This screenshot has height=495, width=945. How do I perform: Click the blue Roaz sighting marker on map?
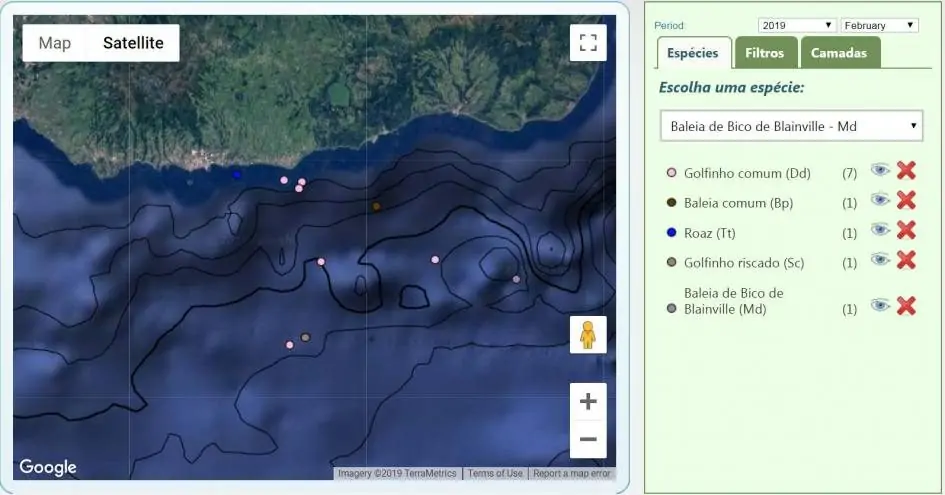(x=237, y=175)
